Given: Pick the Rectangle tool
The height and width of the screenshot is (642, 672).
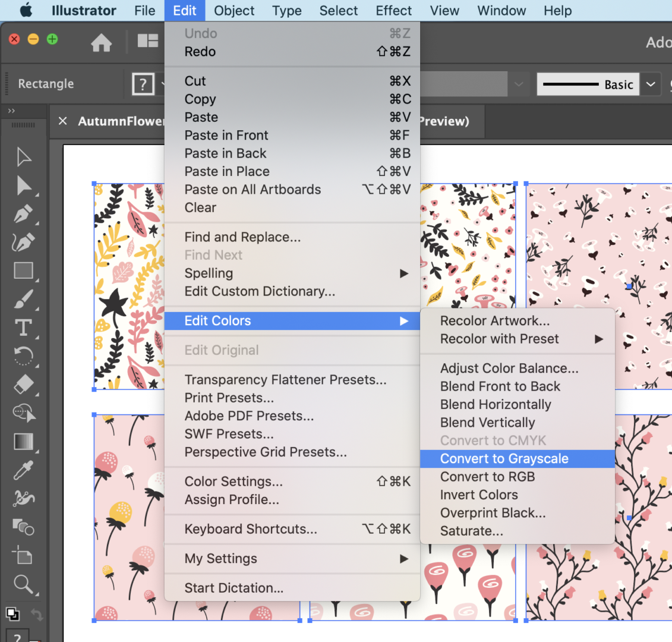Looking at the screenshot, I should click(x=24, y=271).
